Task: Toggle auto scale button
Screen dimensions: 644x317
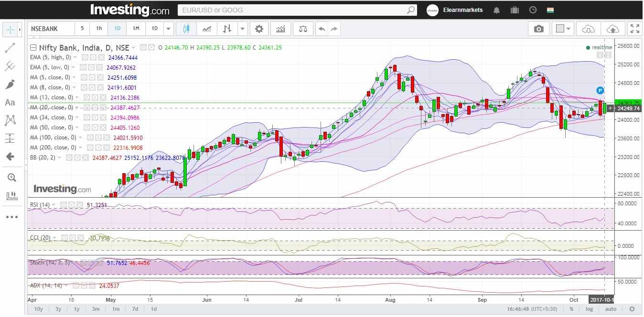Action: pyautogui.click(x=611, y=309)
